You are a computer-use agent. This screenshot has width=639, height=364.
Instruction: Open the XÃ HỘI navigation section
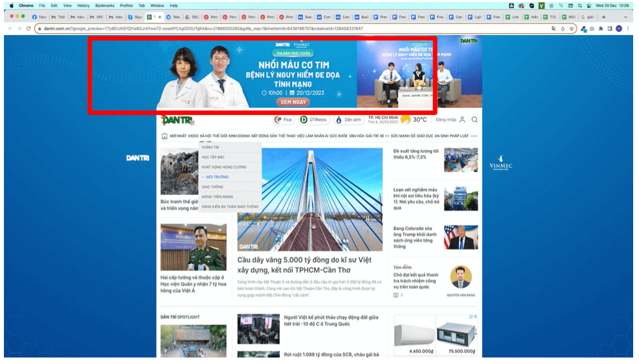(206, 136)
